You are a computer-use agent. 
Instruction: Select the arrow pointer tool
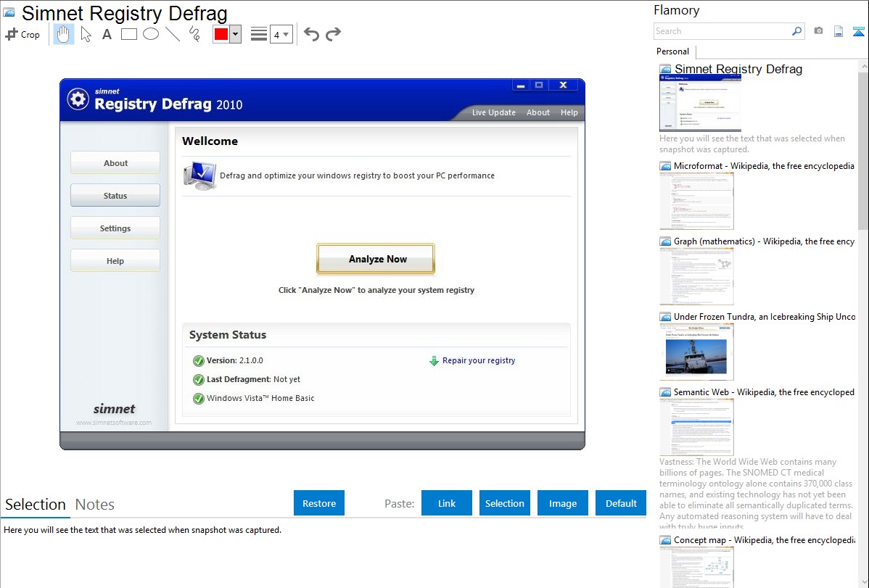click(86, 34)
